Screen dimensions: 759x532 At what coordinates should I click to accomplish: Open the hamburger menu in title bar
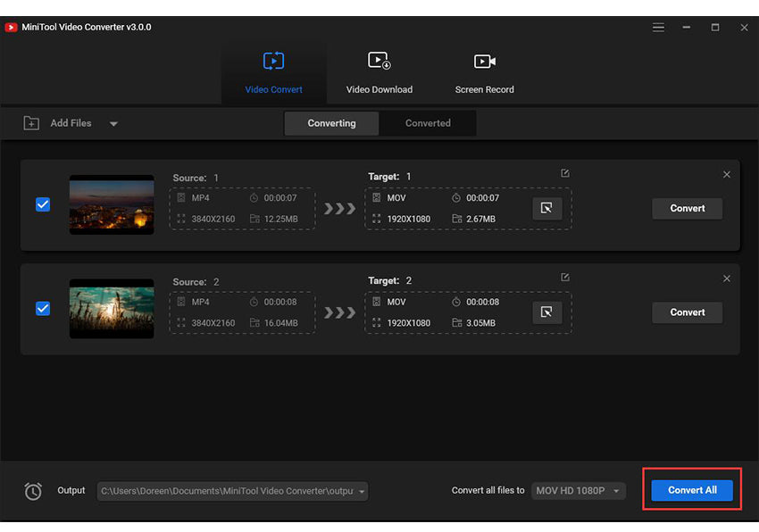click(658, 28)
